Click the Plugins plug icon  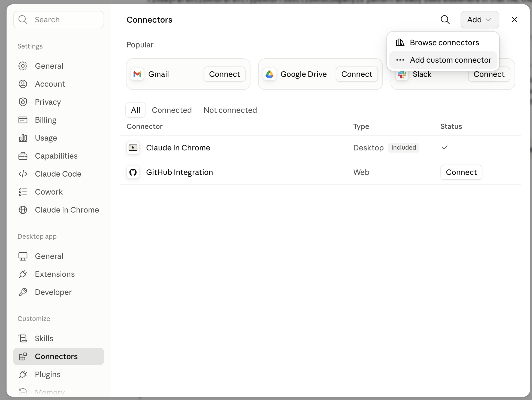point(23,374)
